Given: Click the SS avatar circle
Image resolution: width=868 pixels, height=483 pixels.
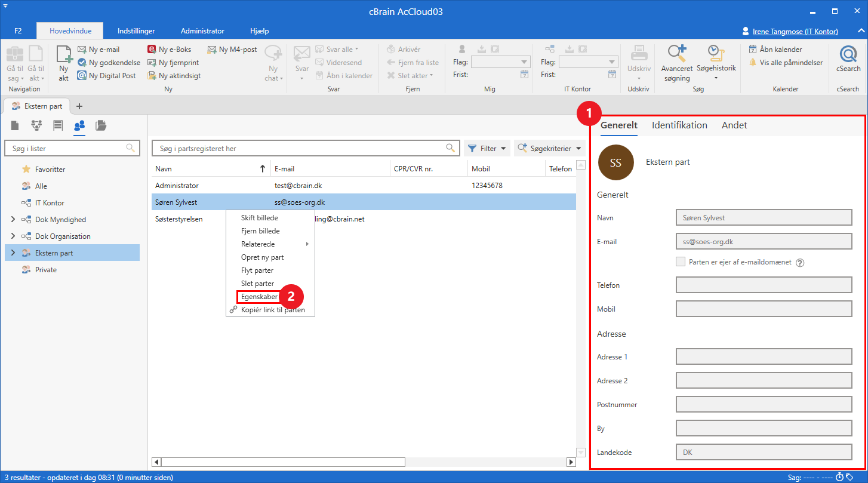Looking at the screenshot, I should point(615,162).
